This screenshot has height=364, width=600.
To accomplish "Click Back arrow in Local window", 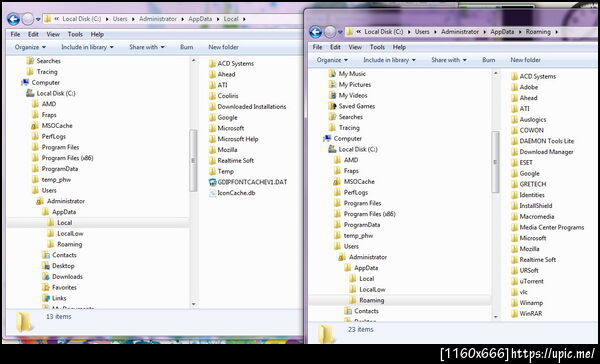I will [13, 19].
